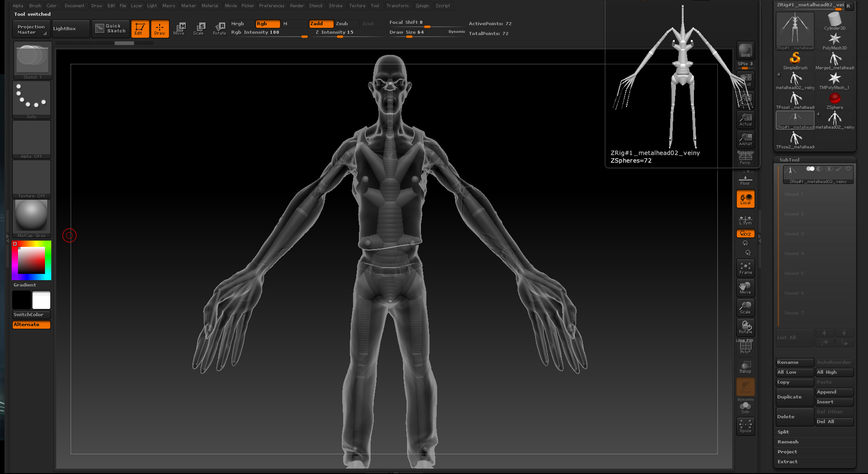Select the SimpleBrush tool thumbnail
The height and width of the screenshot is (474, 868).
pyautogui.click(x=795, y=61)
